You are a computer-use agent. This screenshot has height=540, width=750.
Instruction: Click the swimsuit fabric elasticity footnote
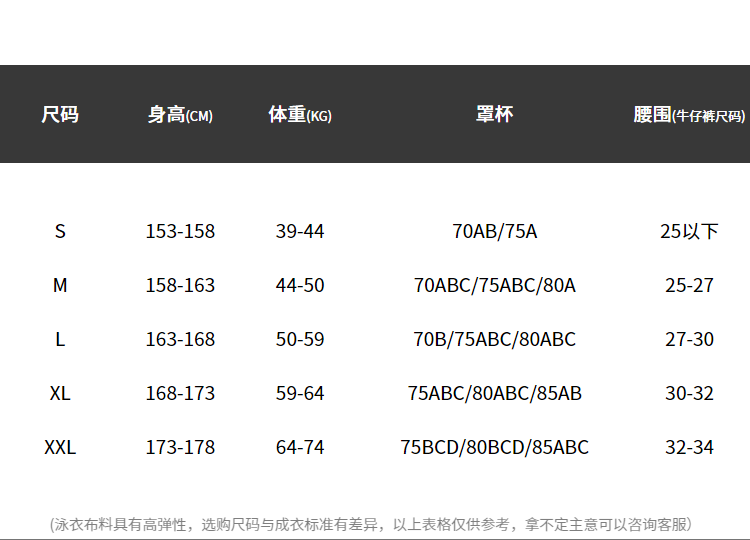coord(371,525)
